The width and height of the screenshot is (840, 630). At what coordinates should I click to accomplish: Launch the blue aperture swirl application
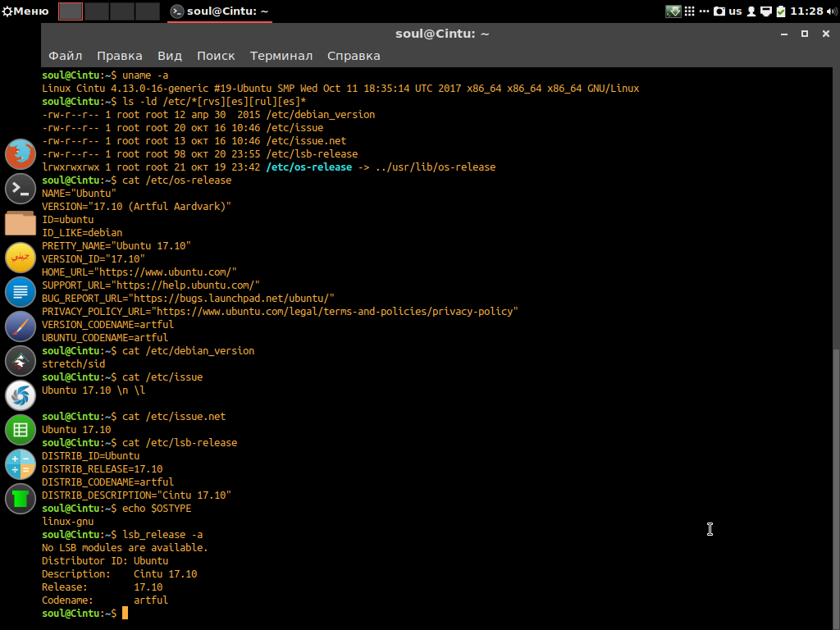pyautogui.click(x=21, y=395)
